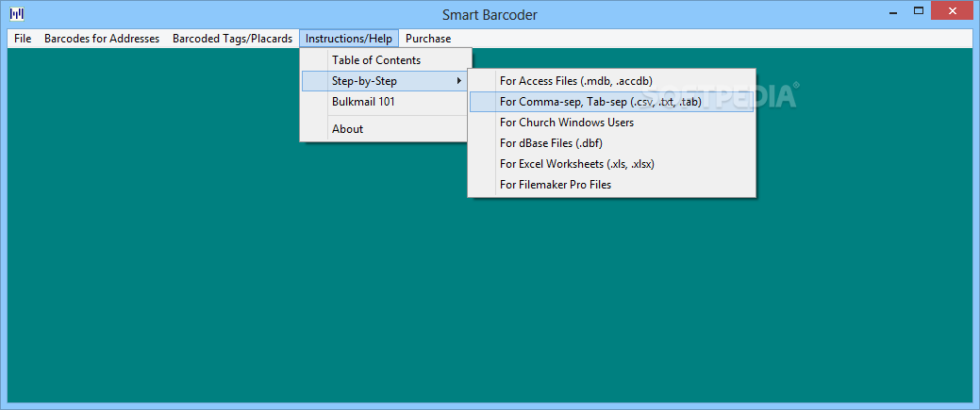
Task: Choose For dBase Files (.dbf)
Action: coord(611,143)
